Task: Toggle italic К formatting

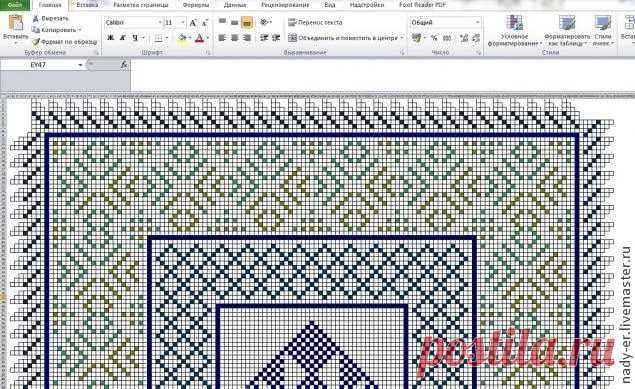Action: (122, 38)
